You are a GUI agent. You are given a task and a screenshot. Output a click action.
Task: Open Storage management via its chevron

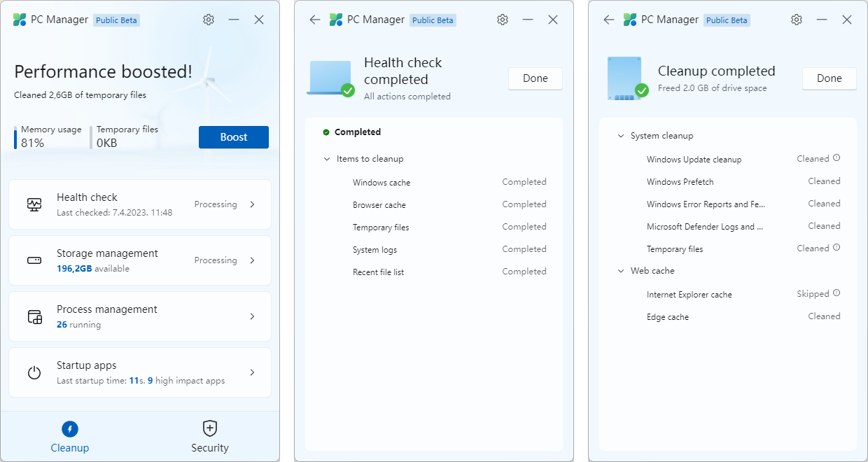[x=253, y=260]
